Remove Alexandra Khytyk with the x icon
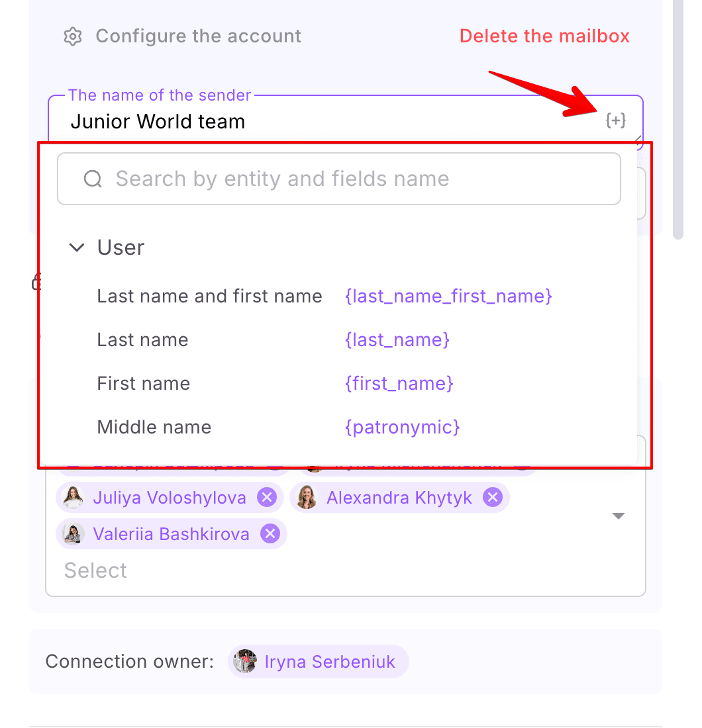Viewport: 702px width, 728px height. point(493,498)
